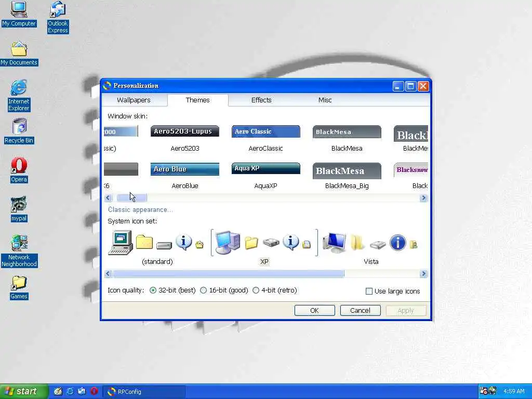Image resolution: width=532 pixels, height=399 pixels.
Task: Maximize the Personalization window
Action: pyautogui.click(x=410, y=86)
